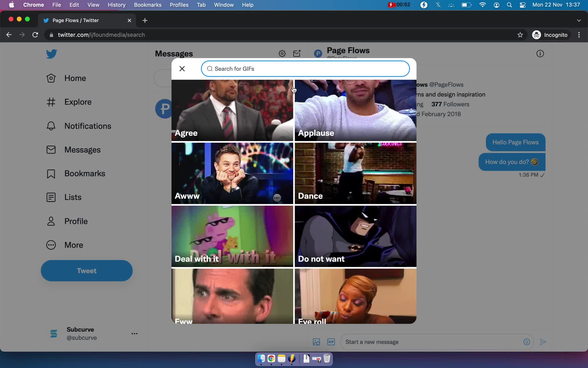Open the Eww GIF category

point(232,296)
